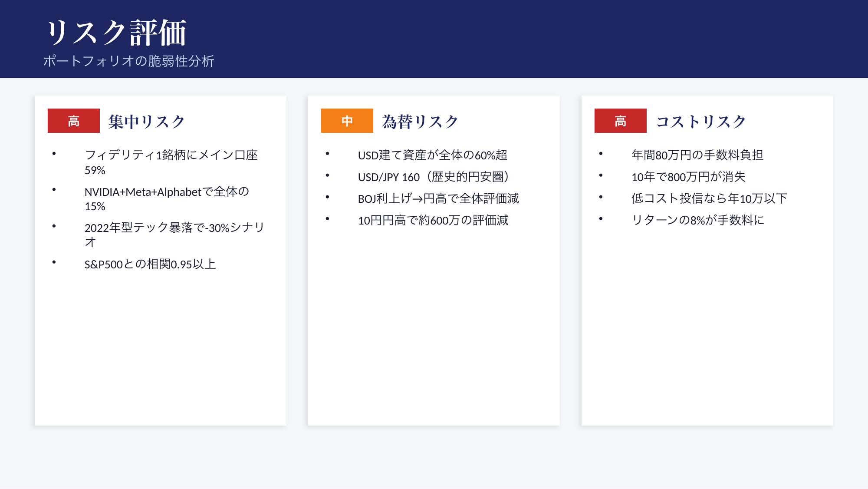The image size is (868, 489).
Task: Click the red 高 badge beside 集中リスク
Action: 73,121
